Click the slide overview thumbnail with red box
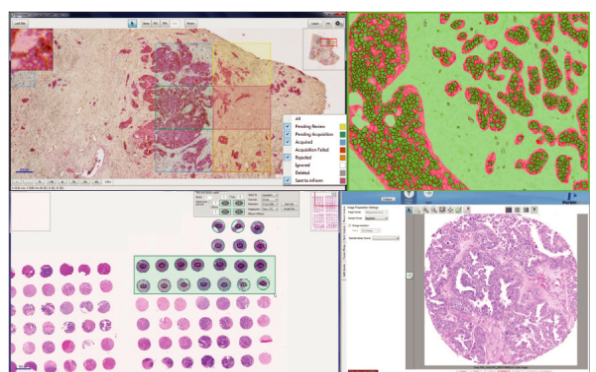This screenshot has height=372, width=596. pyautogui.click(x=323, y=49)
